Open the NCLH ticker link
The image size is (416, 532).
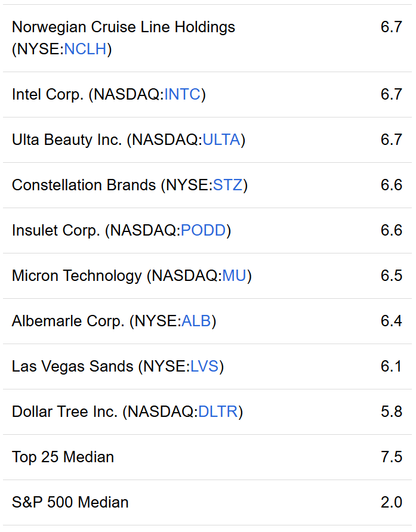point(85,49)
